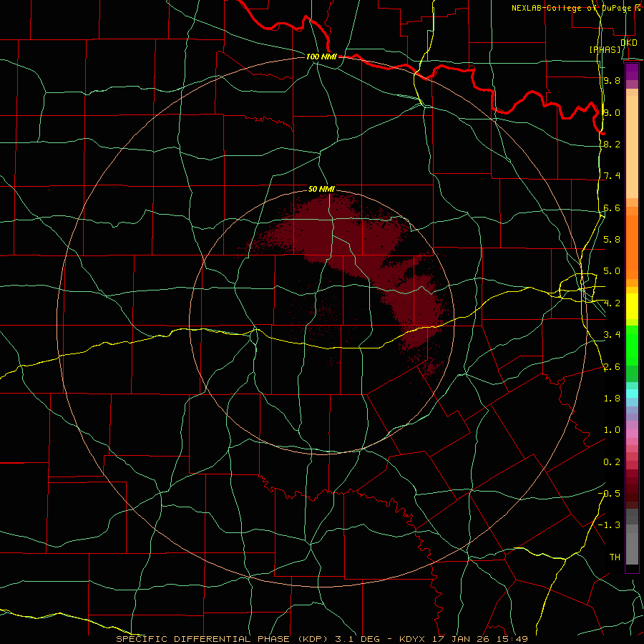The image size is (644, 644).
Task: Click the "TH" threshold label on the scale
Action: [615, 557]
